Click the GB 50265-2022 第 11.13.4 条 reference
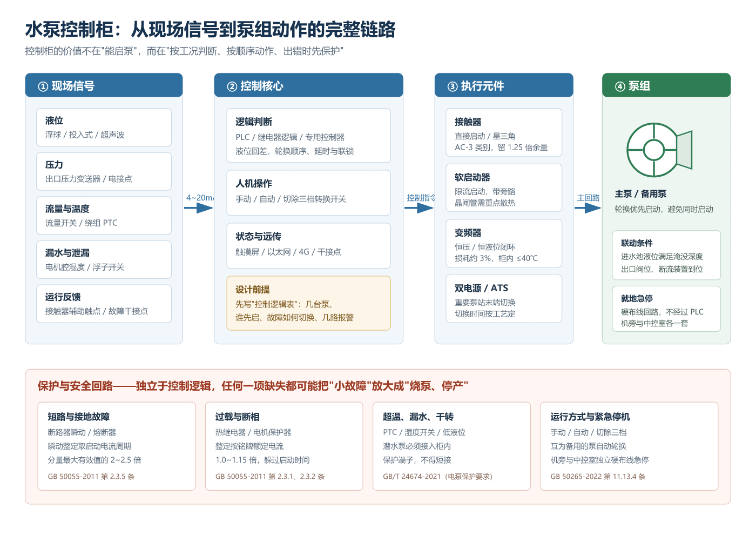 [598, 477]
